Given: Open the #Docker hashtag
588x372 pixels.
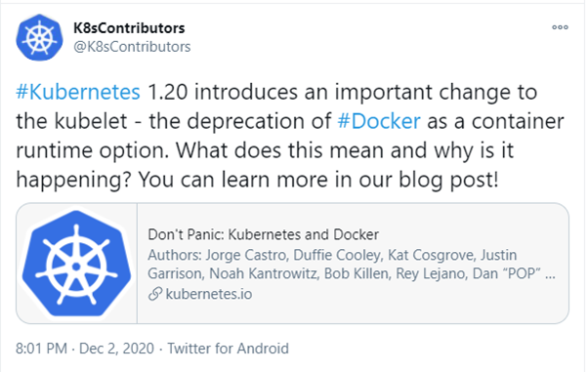Looking at the screenshot, I should [379, 121].
